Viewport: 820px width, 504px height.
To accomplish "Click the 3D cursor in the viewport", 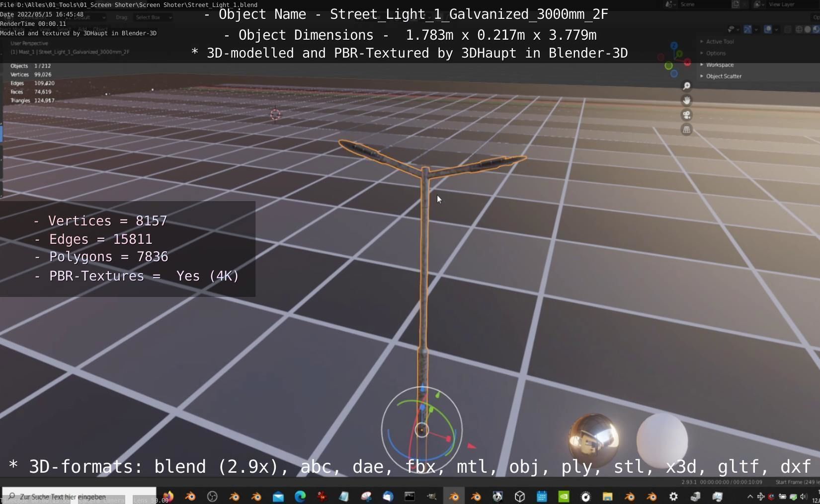I will click(x=275, y=114).
